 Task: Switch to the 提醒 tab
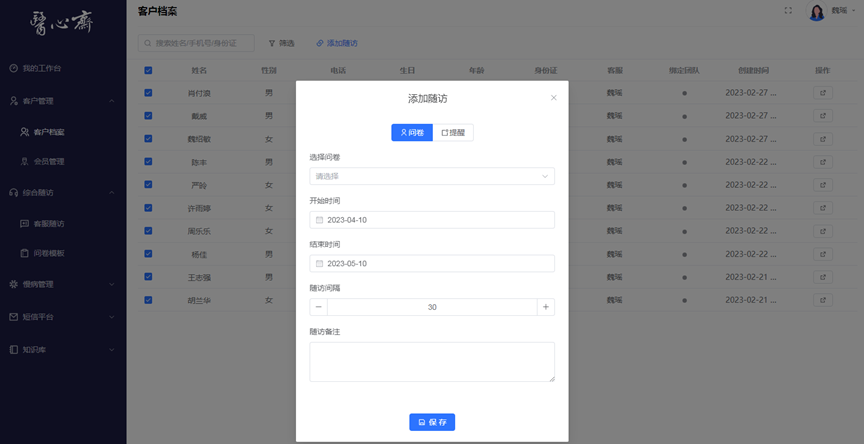453,133
